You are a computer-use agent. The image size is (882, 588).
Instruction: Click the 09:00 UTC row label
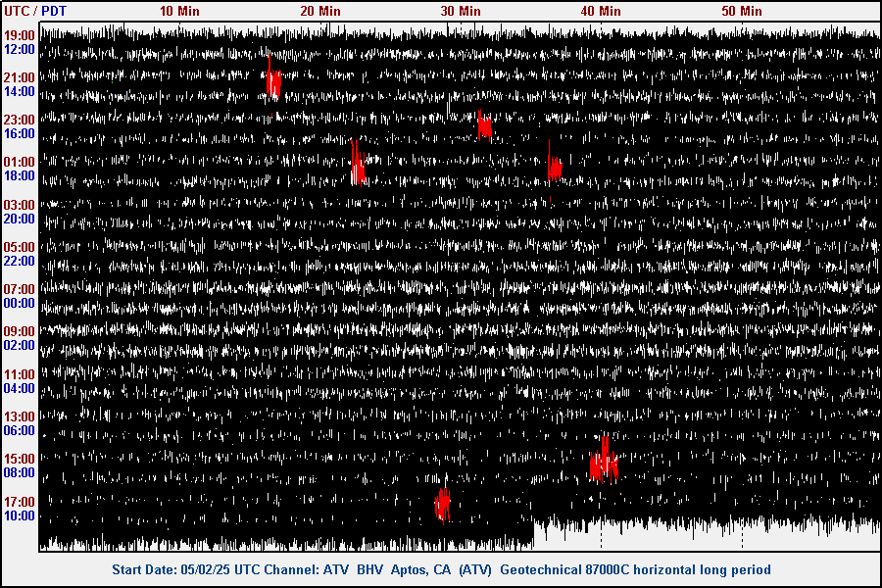click(20, 331)
